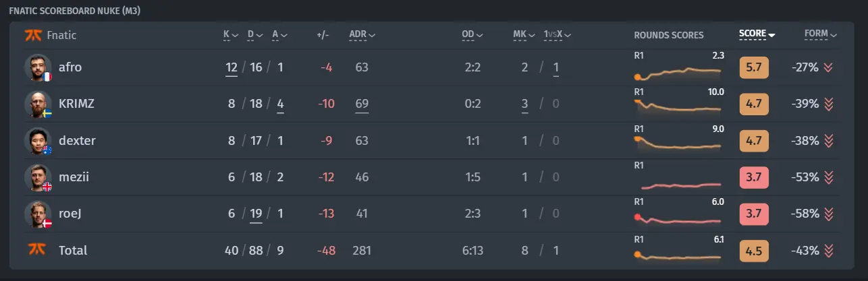868x281 pixels.
Task: Open afro's player avatar
Action: click(x=38, y=67)
